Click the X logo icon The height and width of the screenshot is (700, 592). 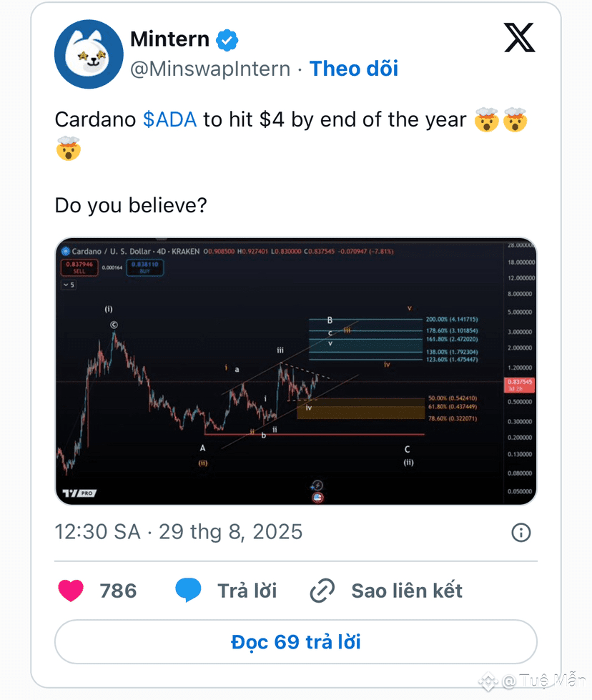[519, 37]
